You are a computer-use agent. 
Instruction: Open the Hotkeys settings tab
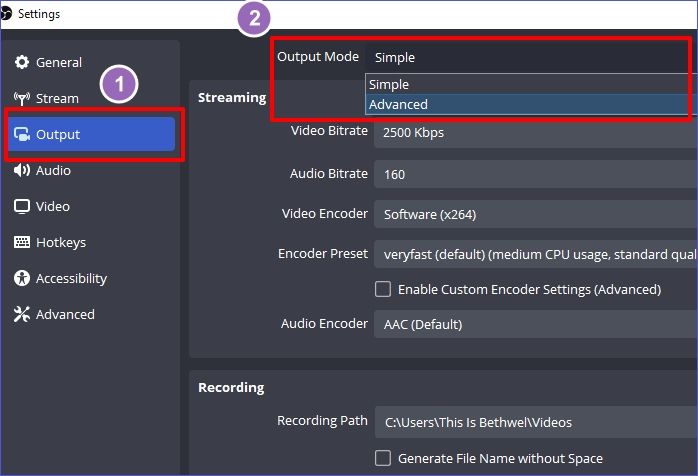(x=91, y=242)
